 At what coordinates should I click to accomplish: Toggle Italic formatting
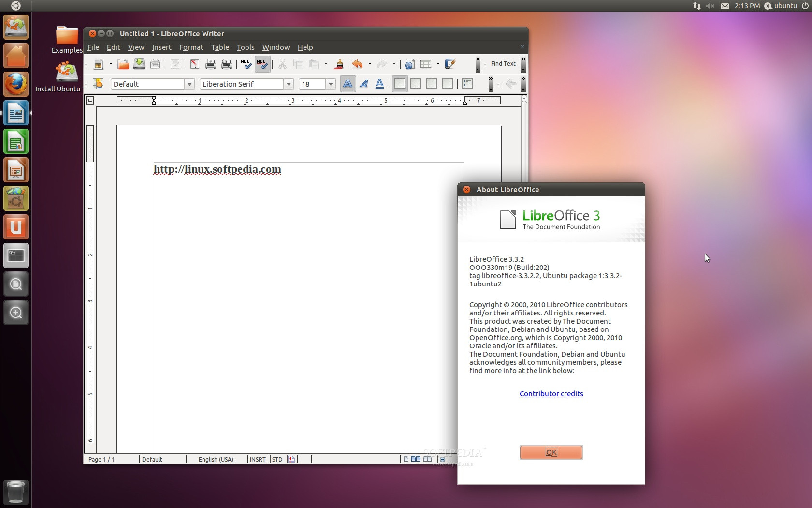click(x=364, y=84)
